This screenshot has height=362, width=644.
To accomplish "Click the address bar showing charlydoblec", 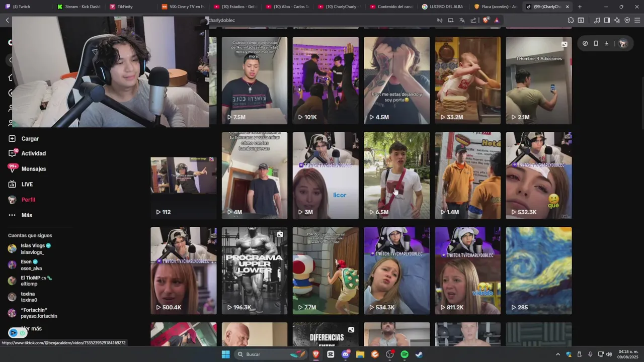I will (x=322, y=20).
